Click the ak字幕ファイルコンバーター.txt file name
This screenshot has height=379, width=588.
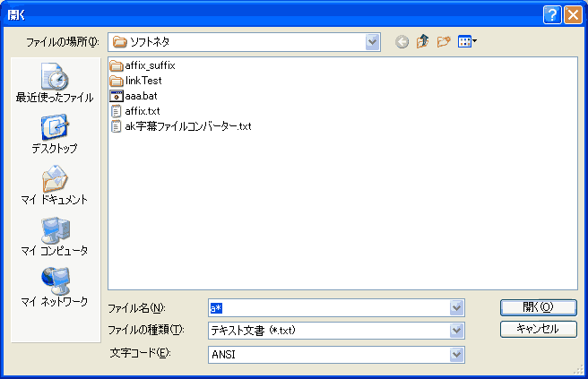point(188,126)
